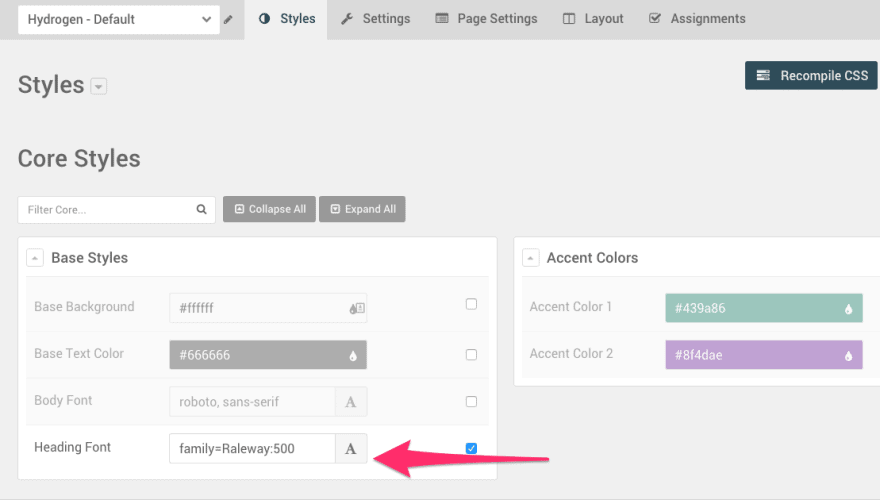Click into the Heading Font text field

252,448
